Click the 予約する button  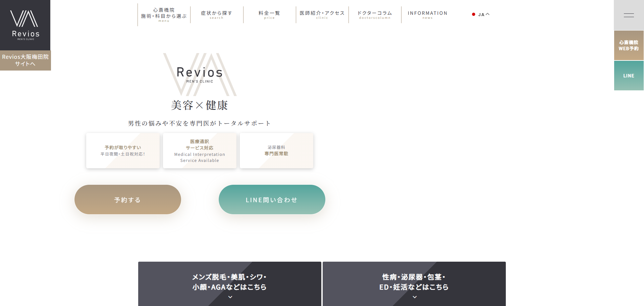tap(128, 200)
